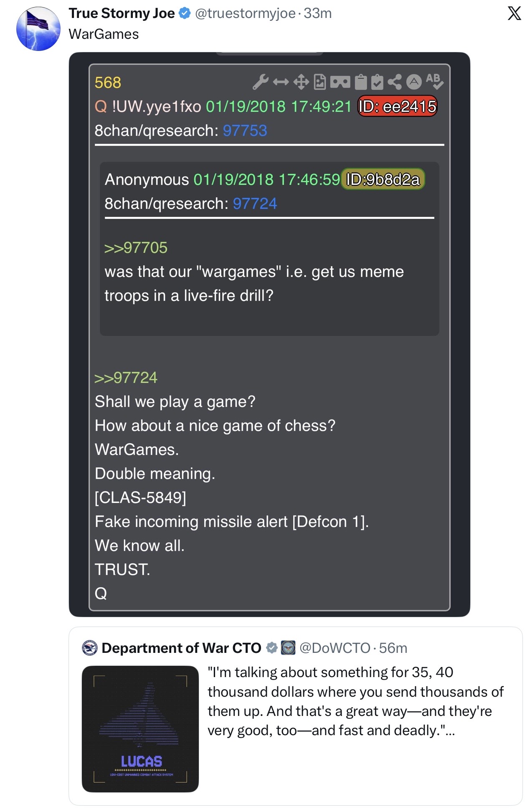Open the LUCAS drone thumbnail image
The height and width of the screenshot is (812, 530).
point(140,729)
